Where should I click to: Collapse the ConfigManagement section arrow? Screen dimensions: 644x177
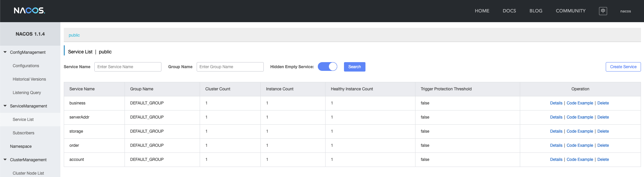pos(5,52)
